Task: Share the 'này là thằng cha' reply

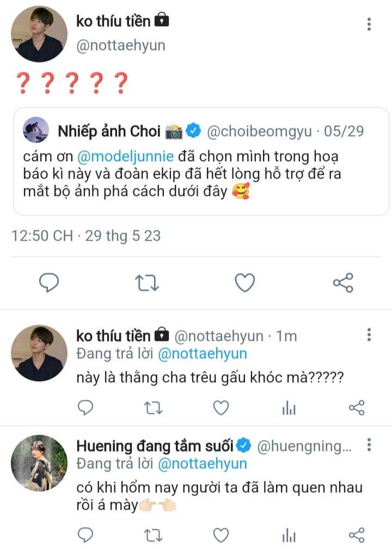Action: click(356, 408)
